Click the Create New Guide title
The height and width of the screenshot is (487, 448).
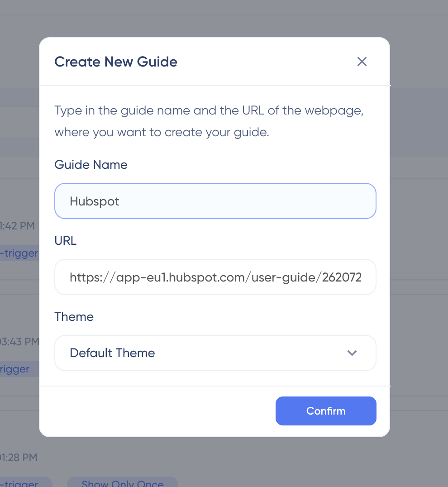(x=115, y=62)
